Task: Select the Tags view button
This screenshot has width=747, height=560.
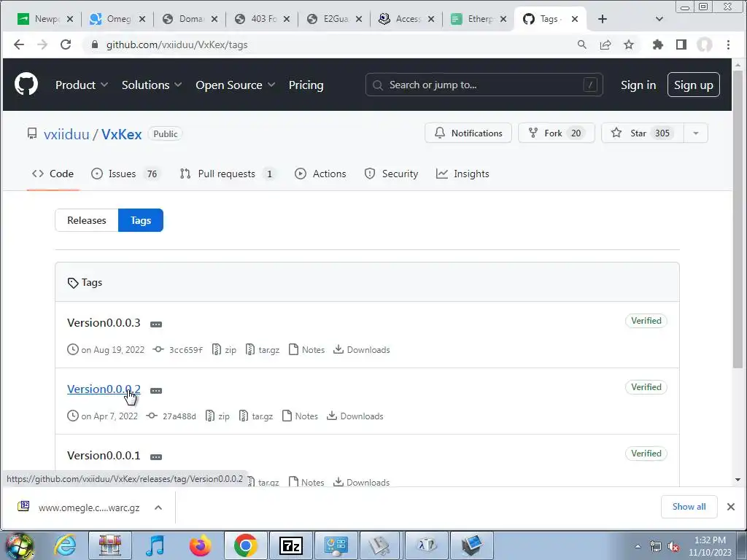Action: 141,220
